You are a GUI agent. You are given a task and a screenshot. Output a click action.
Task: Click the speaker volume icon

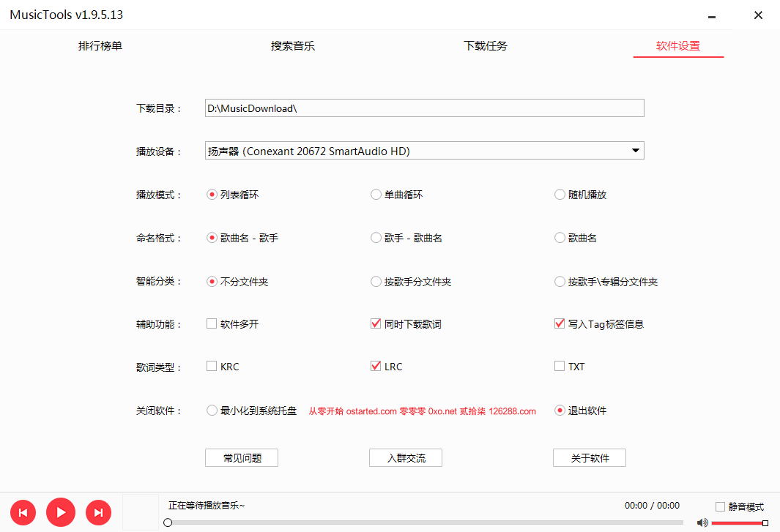click(702, 522)
